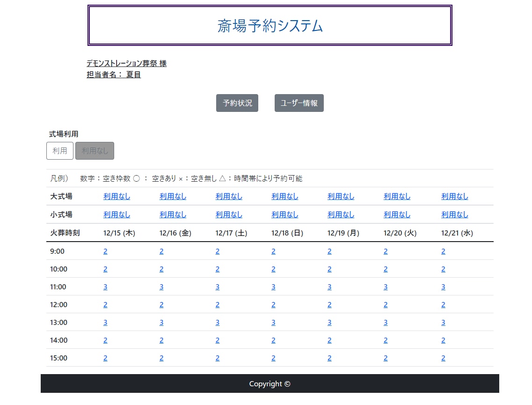Select the 12:00 slot on 12/19 (月)
532x405 pixels.
[x=329, y=305]
